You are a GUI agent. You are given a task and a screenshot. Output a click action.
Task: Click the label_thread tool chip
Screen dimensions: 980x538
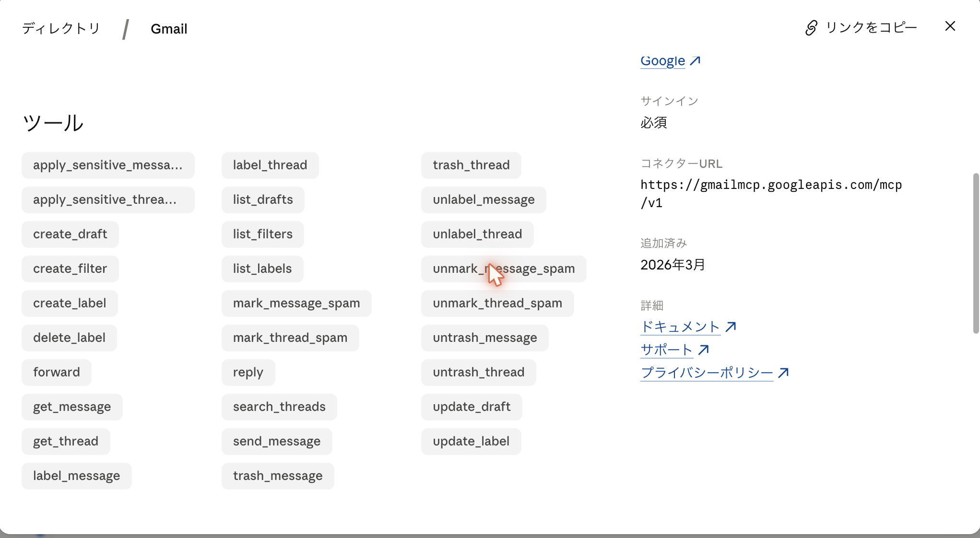coord(270,165)
